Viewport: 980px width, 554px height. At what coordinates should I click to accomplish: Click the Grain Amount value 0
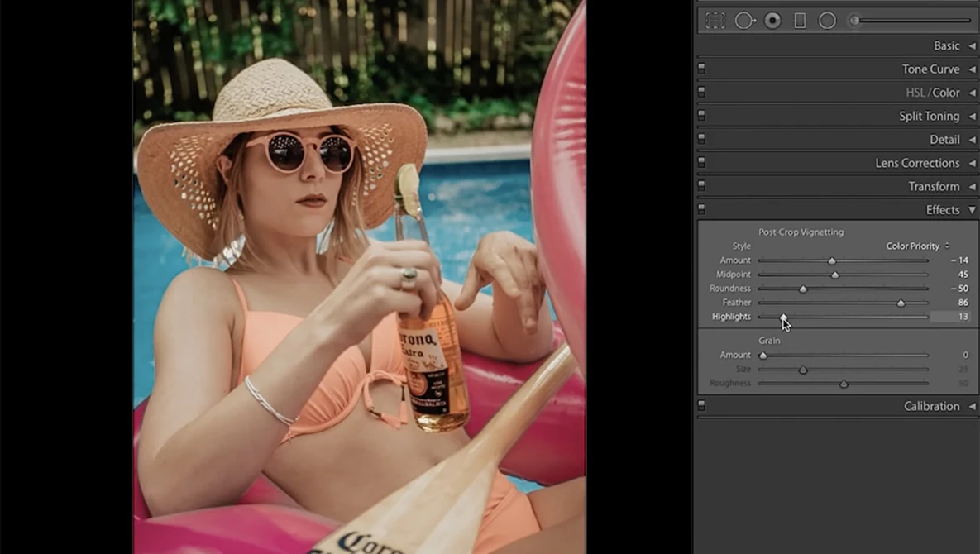[966, 355]
